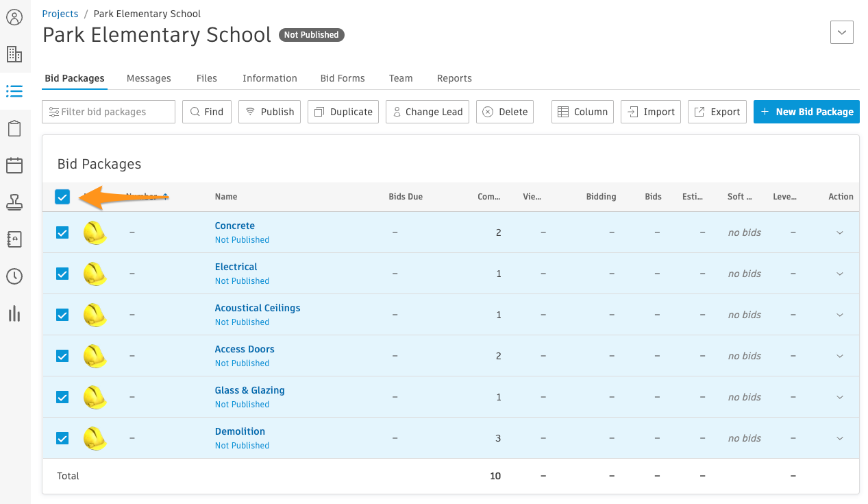Expand the action chevron for Concrete row

(840, 233)
